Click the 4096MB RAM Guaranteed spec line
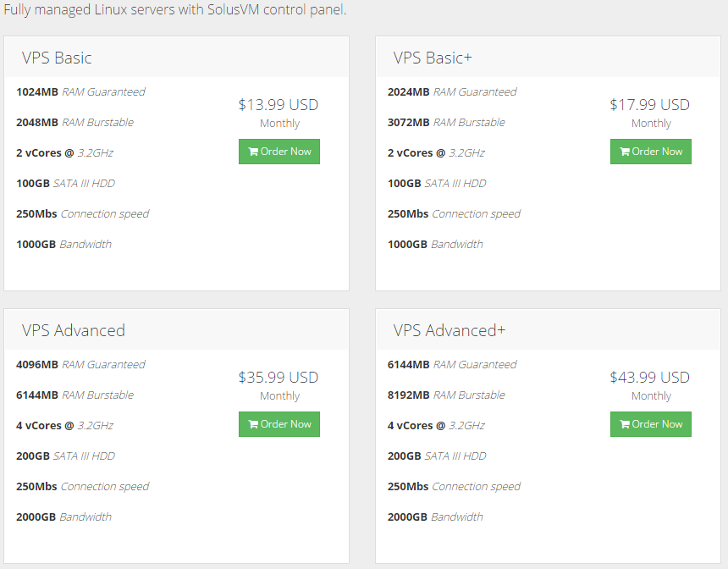This screenshot has width=728, height=569. pos(80,365)
